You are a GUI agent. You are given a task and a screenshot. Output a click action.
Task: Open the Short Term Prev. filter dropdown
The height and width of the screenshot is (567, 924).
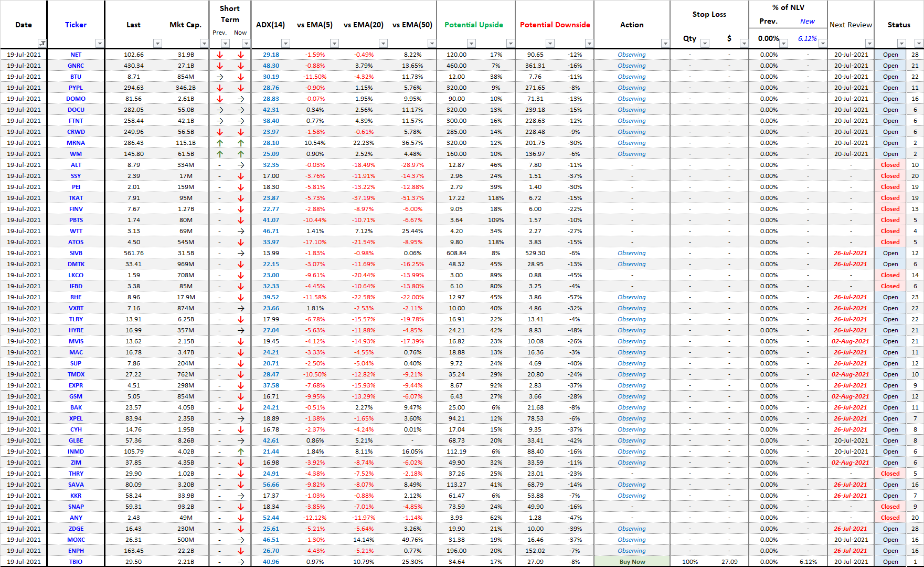click(225, 44)
